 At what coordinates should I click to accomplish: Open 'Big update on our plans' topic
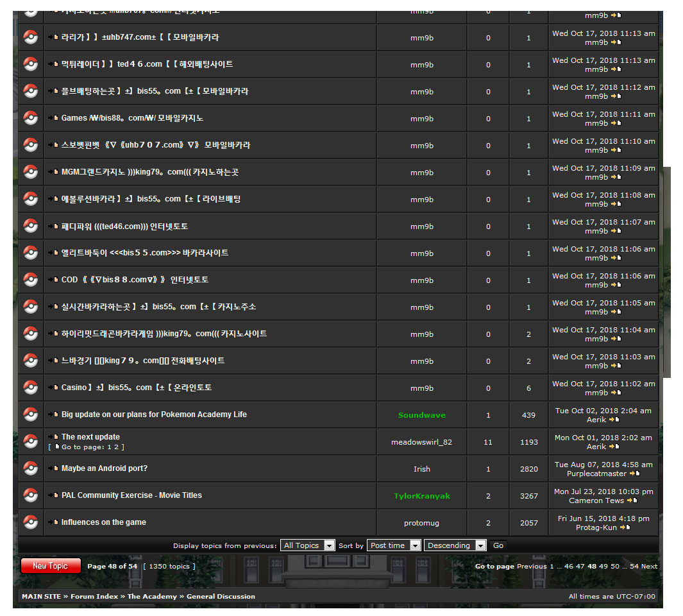(154, 415)
